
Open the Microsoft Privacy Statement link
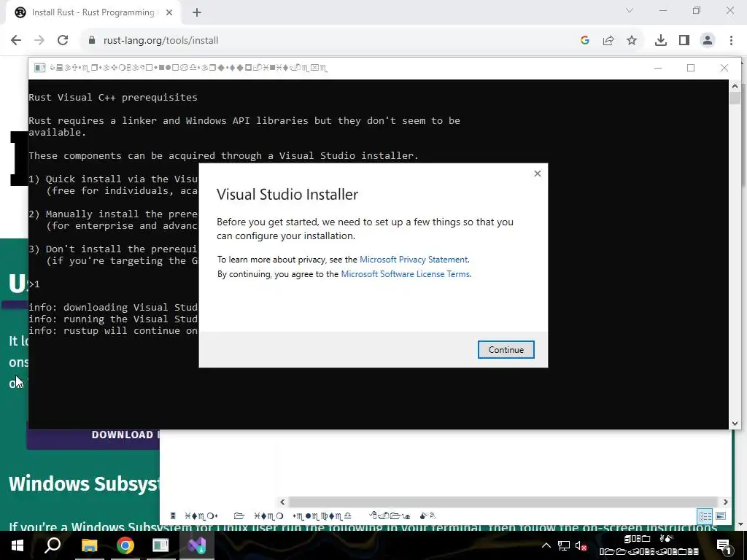click(x=414, y=260)
